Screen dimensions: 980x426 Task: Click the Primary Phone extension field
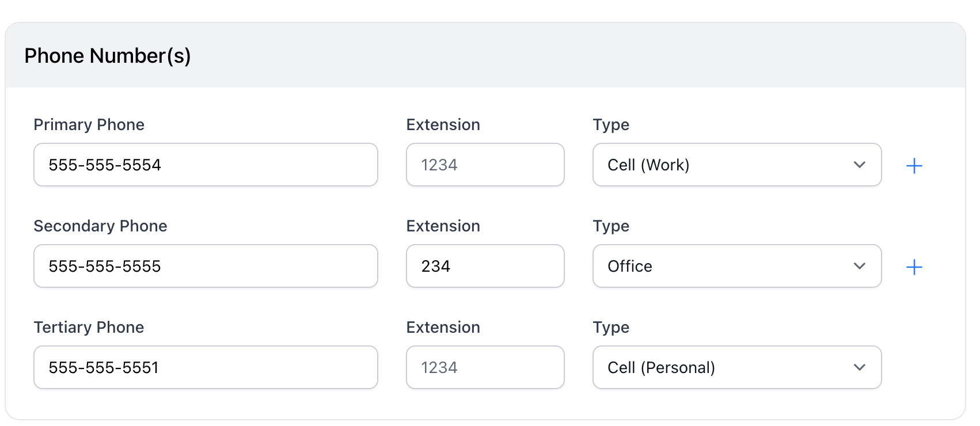pos(485,165)
